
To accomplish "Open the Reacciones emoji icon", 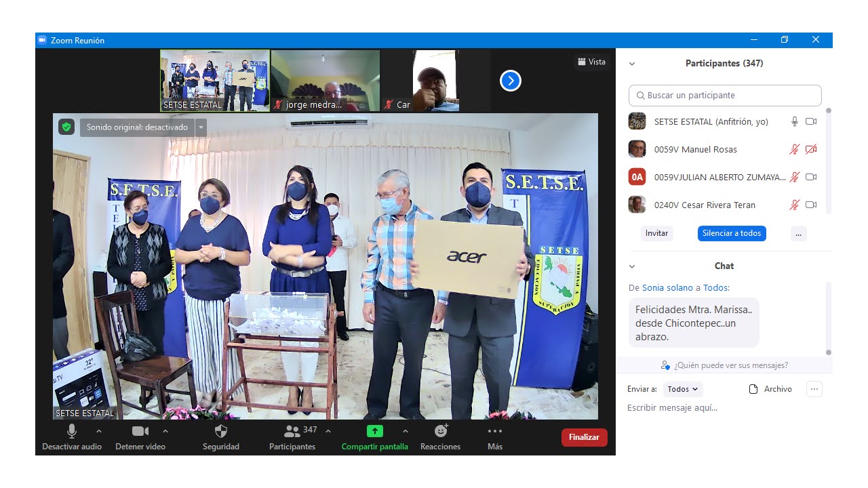I will pos(441,431).
